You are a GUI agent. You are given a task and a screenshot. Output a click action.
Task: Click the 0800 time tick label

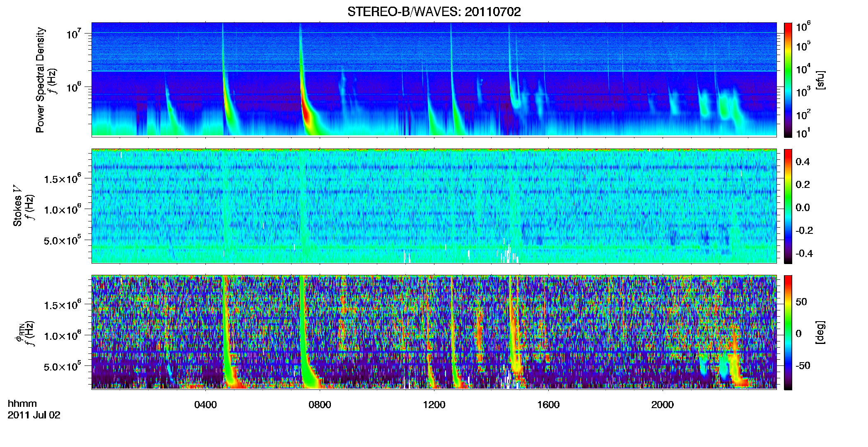pos(320,405)
